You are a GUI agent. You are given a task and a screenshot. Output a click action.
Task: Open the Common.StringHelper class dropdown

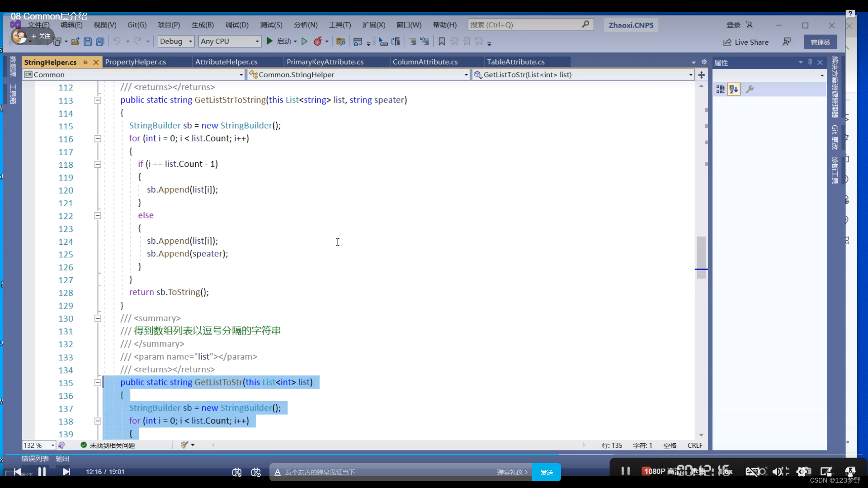(359, 75)
